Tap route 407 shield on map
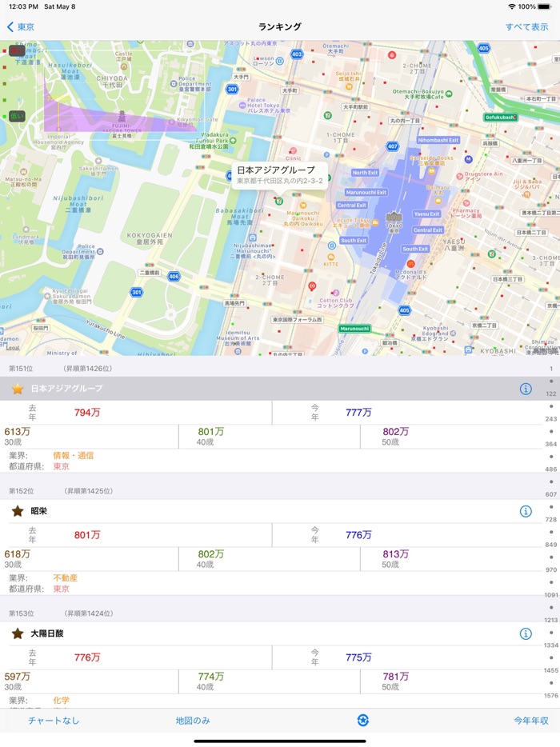This screenshot has height=747, width=560. pos(392,146)
